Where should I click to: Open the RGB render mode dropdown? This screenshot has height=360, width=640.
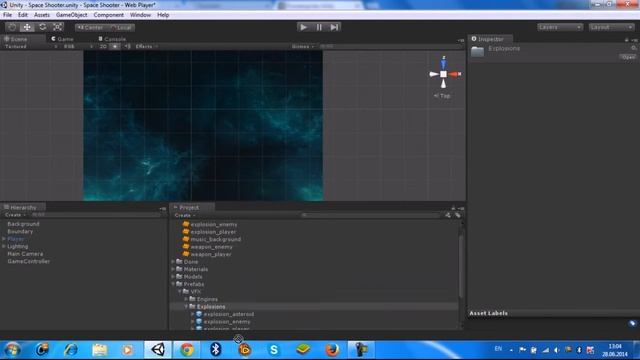point(78,47)
